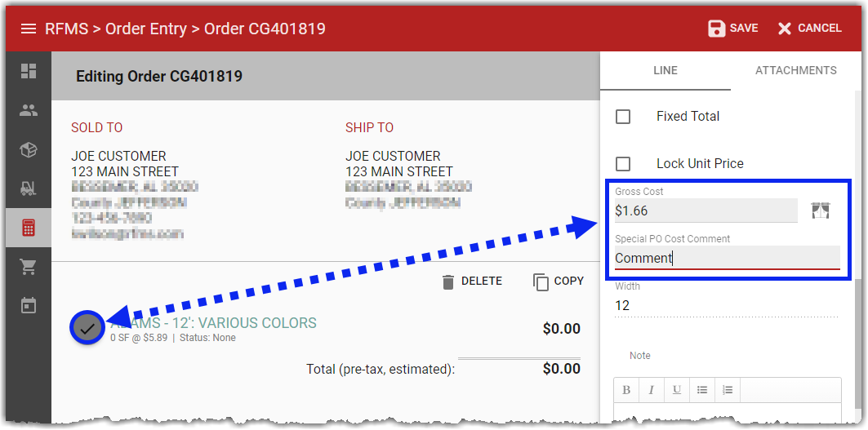Click the Width input field
868x430 pixels.
pos(726,305)
